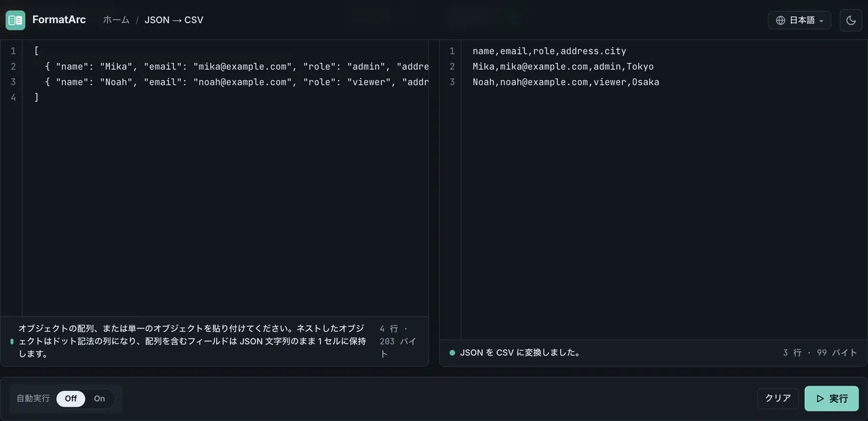Viewport: 868px width, 421px height.
Task: Click the input stats 4 行 · 203 バイト
Action: pos(399,341)
